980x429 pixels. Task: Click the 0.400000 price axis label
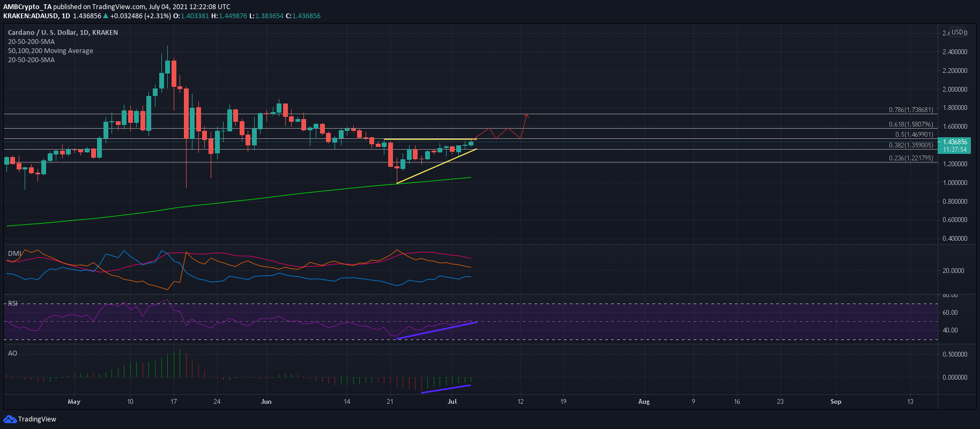[x=955, y=239]
